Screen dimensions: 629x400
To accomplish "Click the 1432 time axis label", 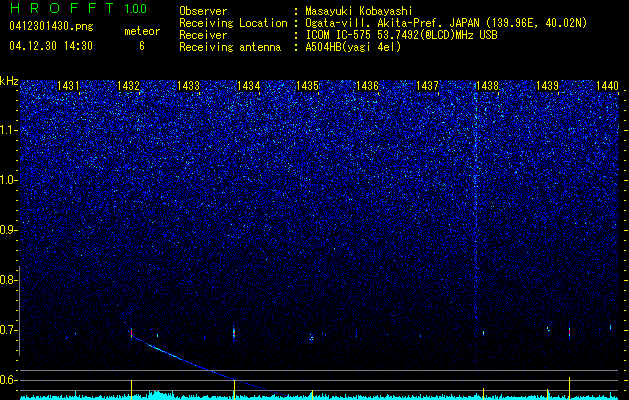I will 128,85.
